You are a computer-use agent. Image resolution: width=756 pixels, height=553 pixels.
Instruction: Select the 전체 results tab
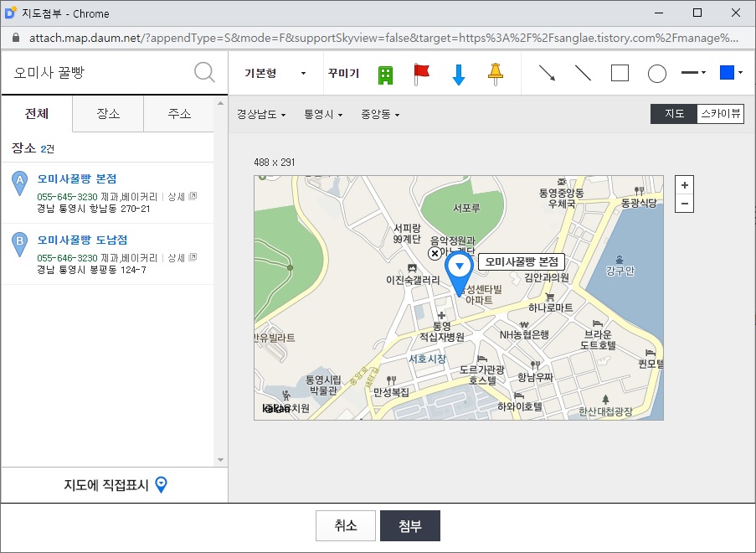(37, 114)
